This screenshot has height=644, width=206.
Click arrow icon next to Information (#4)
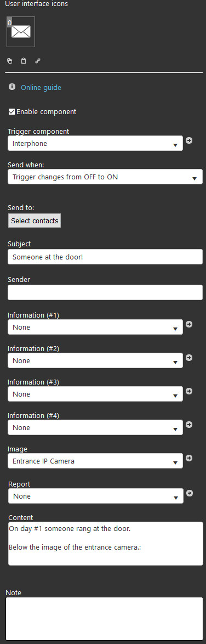click(x=189, y=424)
